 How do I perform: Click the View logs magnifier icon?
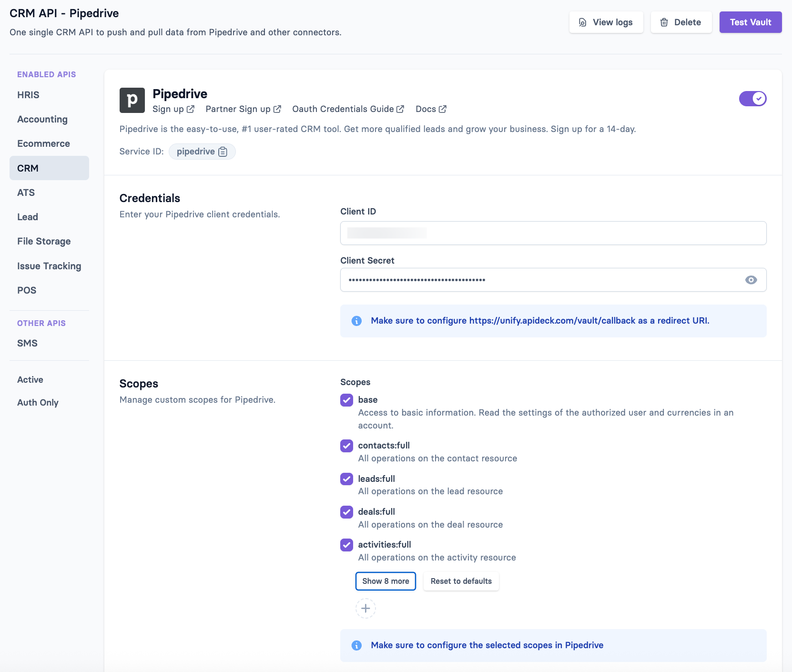coord(582,22)
